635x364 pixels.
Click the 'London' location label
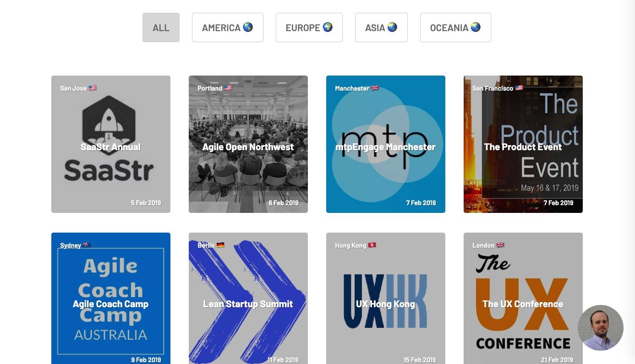(483, 245)
